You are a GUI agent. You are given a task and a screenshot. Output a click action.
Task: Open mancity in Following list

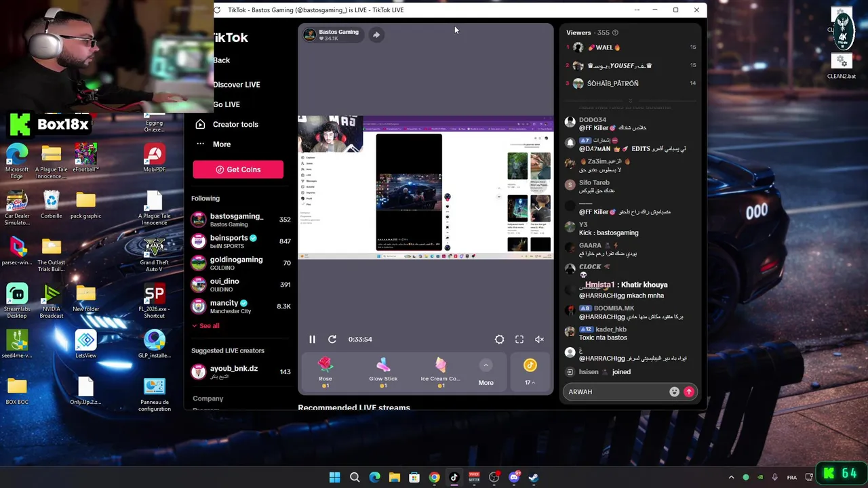point(241,306)
